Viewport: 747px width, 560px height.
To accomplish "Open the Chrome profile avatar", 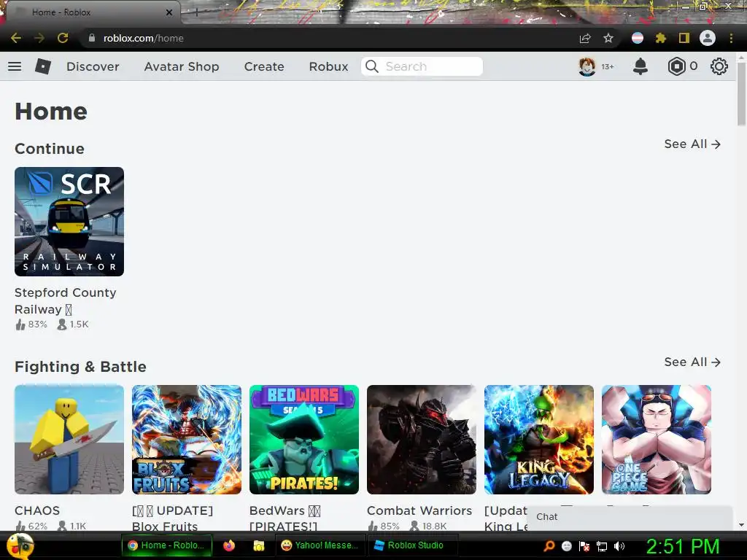I will 708,38.
